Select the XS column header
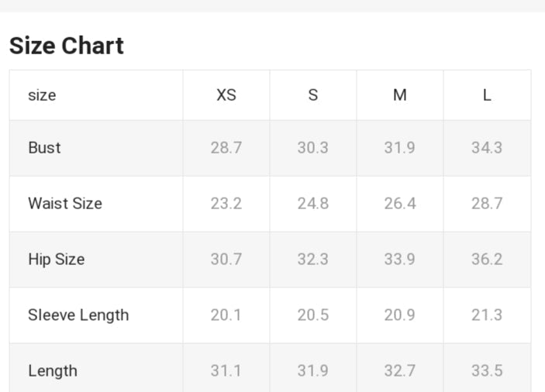Viewport: 545px width, 392px height. pyautogui.click(x=226, y=95)
